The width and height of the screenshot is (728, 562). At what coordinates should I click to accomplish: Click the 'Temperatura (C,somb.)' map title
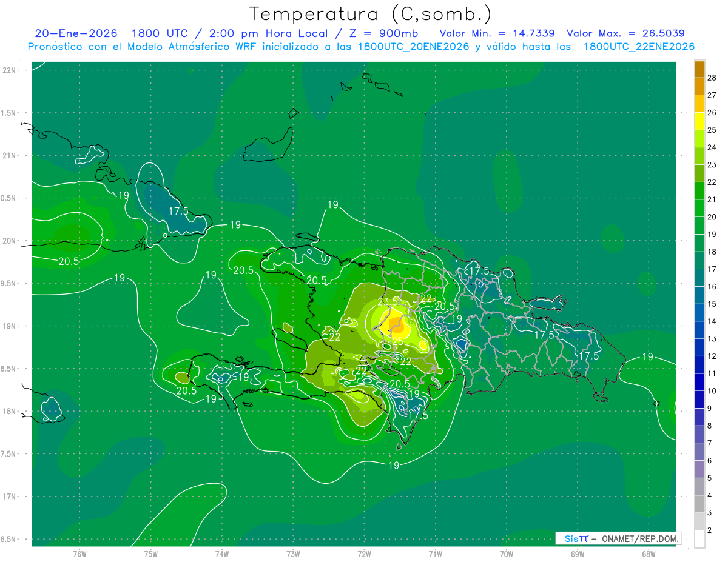click(371, 15)
